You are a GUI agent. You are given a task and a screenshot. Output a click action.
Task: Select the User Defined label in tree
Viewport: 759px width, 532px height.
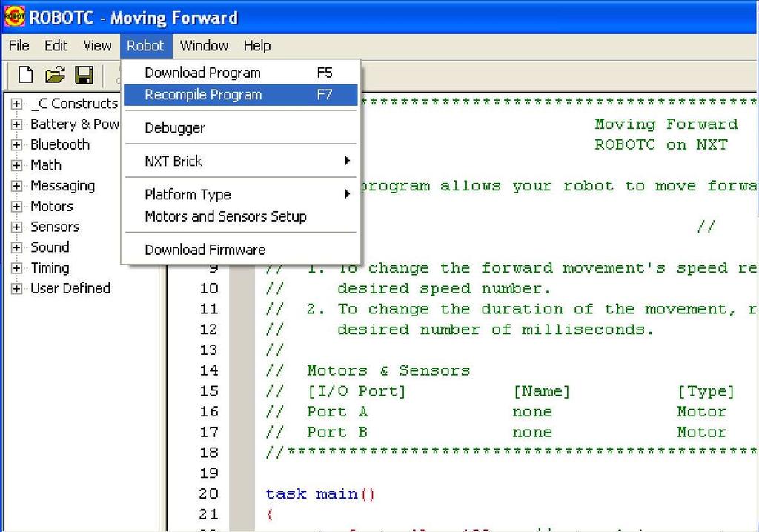click(x=70, y=288)
